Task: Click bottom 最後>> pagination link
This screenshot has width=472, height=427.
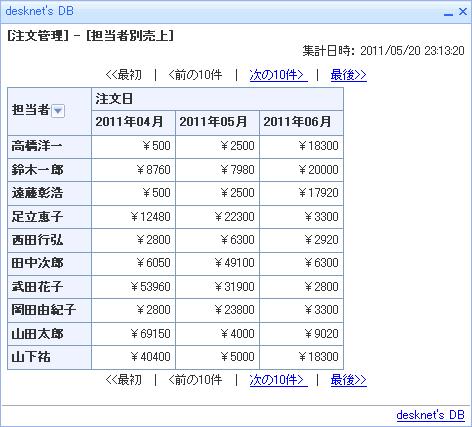Action: coord(349,380)
